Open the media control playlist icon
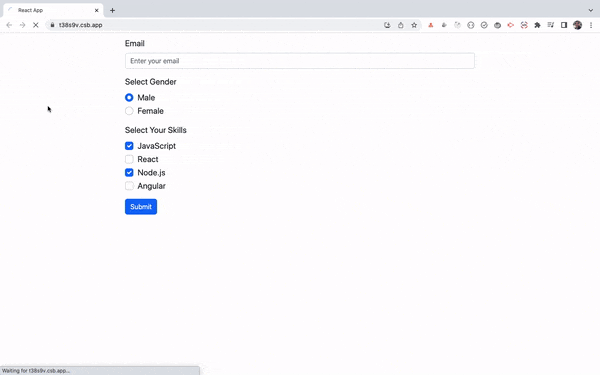Viewport: 600px width, 375px height. point(551,25)
